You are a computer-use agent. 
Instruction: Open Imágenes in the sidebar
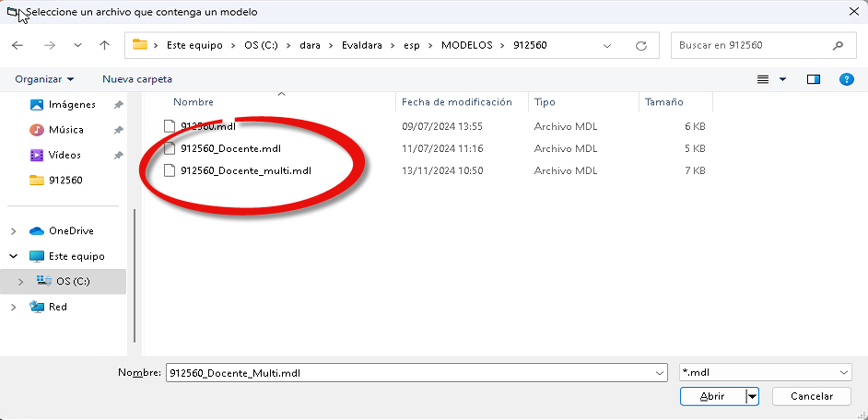[72, 105]
